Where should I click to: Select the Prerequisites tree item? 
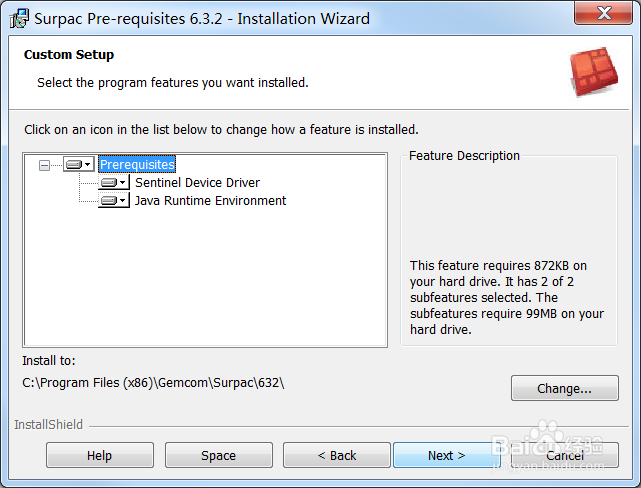(x=137, y=164)
